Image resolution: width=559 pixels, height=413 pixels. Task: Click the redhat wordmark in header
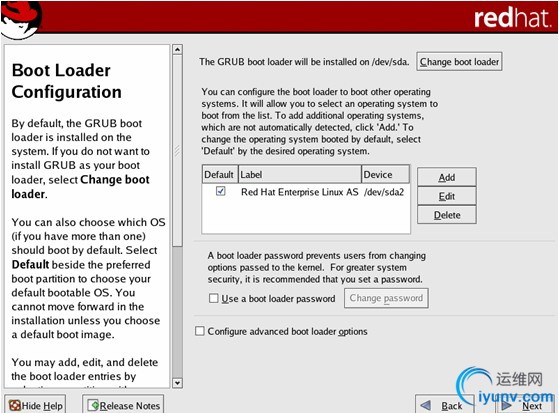[512, 17]
